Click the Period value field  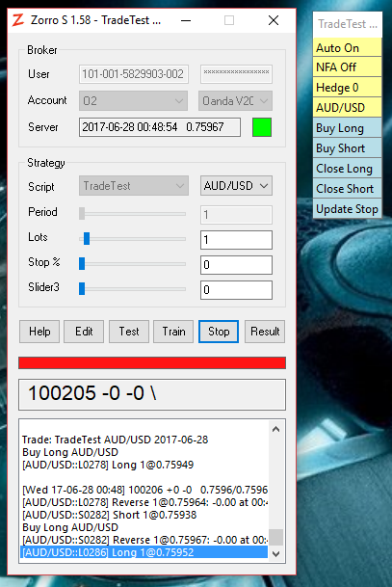236,215
